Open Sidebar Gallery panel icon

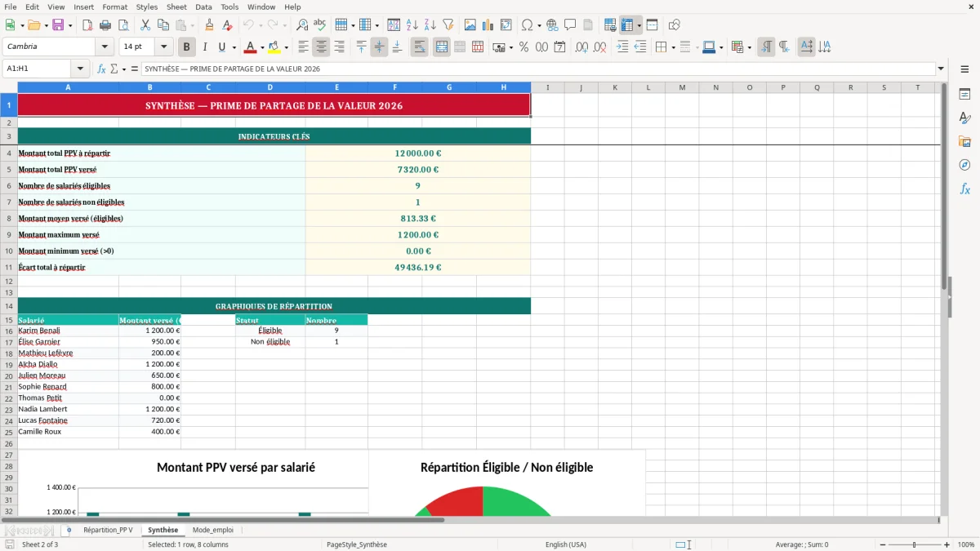click(x=964, y=141)
